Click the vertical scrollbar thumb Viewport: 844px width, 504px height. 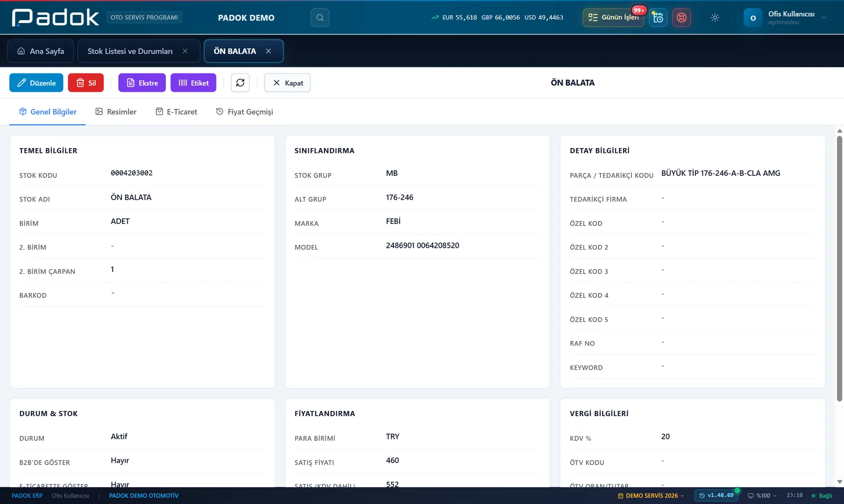click(x=839, y=268)
